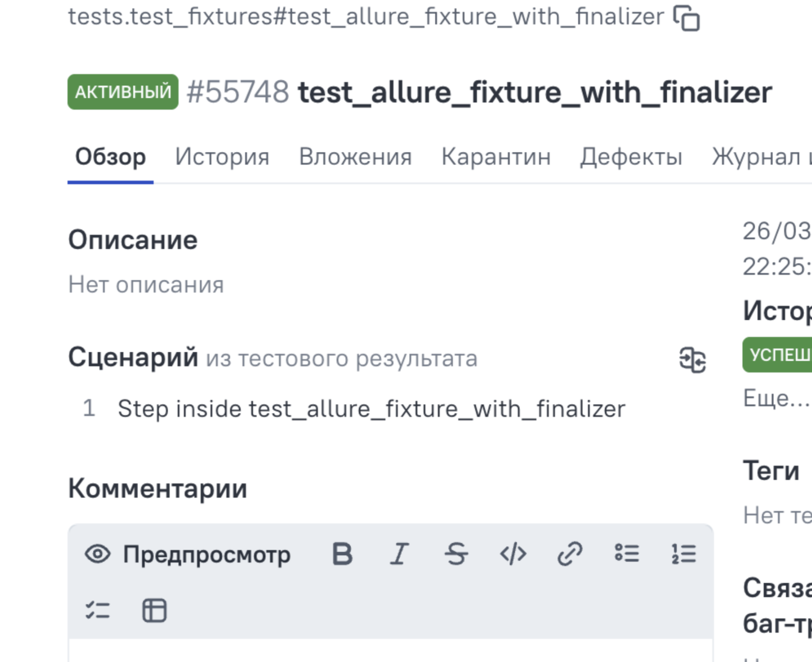Insert a hyperlink using the link icon

tap(570, 553)
